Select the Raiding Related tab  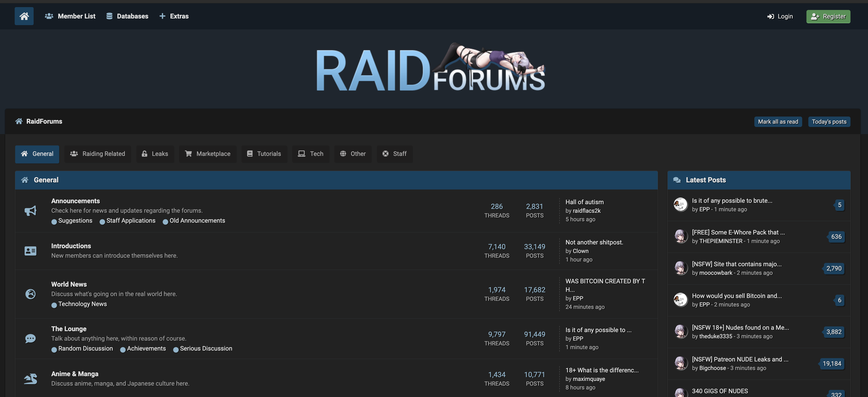coord(98,154)
